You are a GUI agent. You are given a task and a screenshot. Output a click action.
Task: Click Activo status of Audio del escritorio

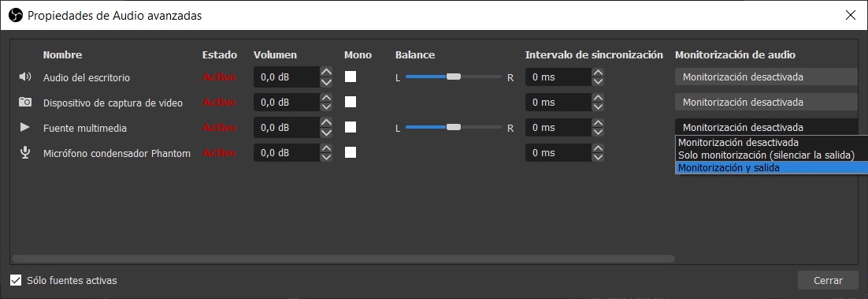click(x=219, y=77)
